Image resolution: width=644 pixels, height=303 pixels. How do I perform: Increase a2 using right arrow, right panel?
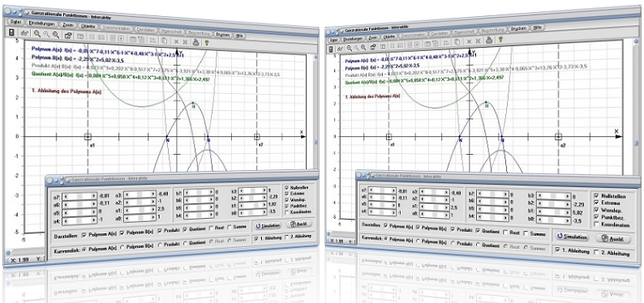tap(445, 198)
